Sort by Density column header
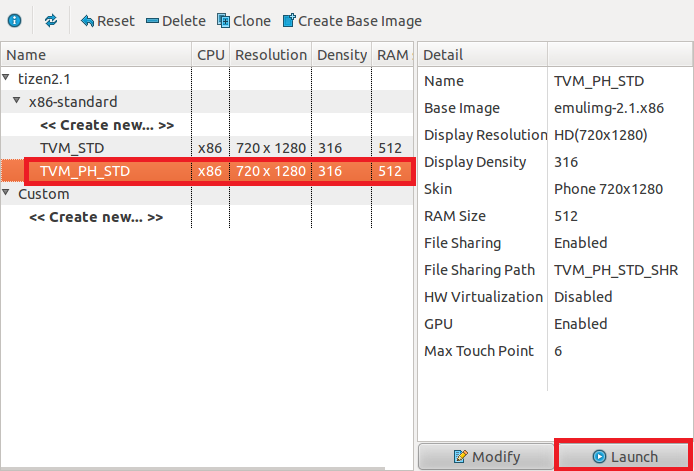The image size is (694, 471). click(342, 55)
